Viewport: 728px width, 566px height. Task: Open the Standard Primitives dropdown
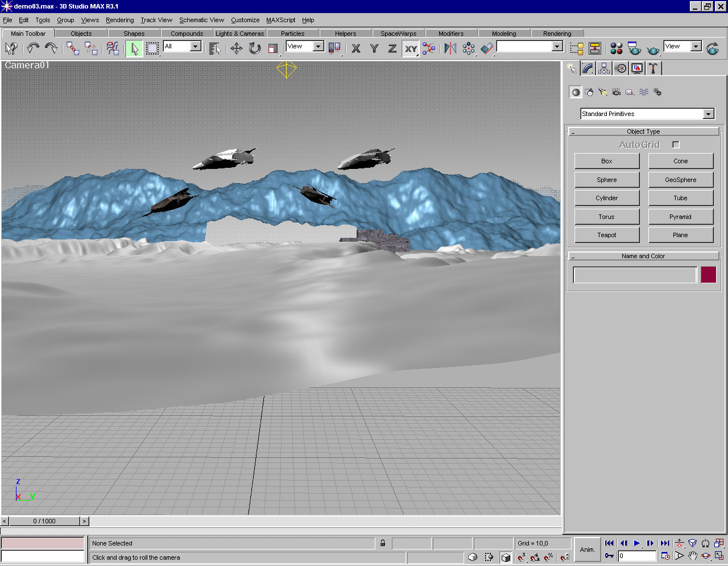point(708,114)
